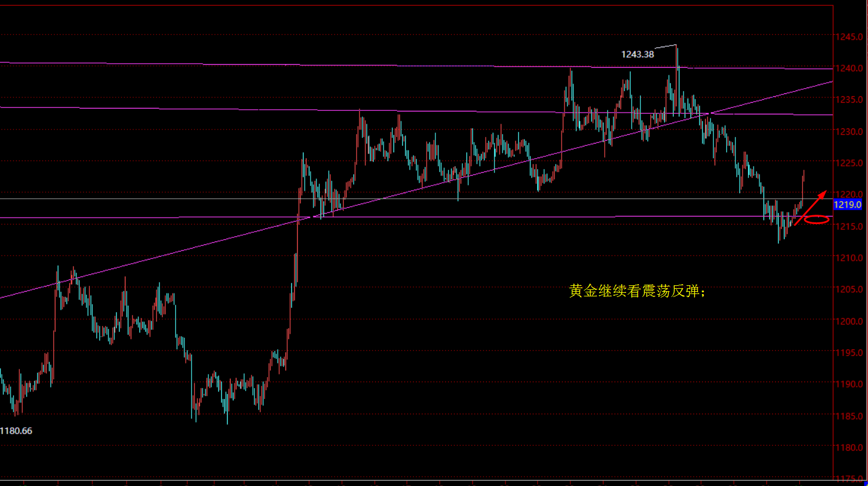This screenshot has height=486, width=868.
Task: Click the 1215.0 price axis label
Action: click(x=849, y=226)
